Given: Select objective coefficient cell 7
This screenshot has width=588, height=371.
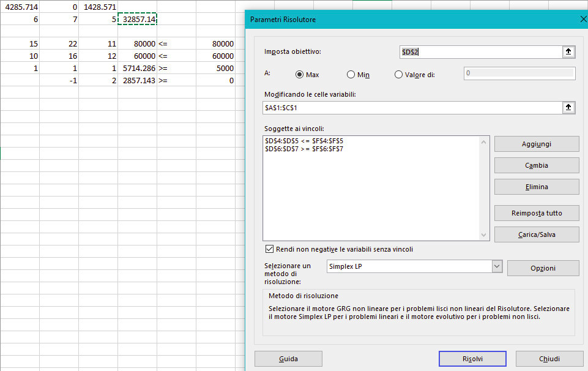Looking at the screenshot, I should tap(59, 19).
